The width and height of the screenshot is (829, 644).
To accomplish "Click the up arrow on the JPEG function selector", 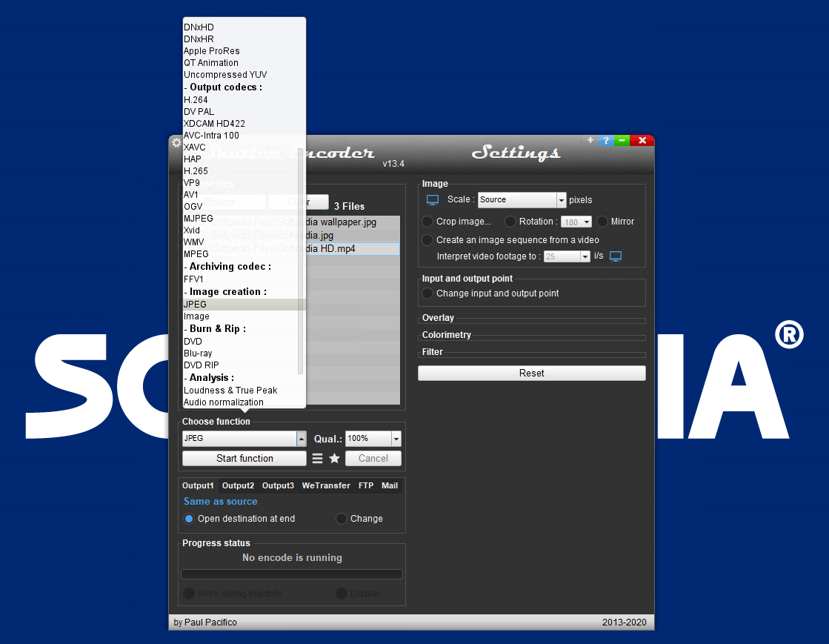I will click(x=301, y=438).
